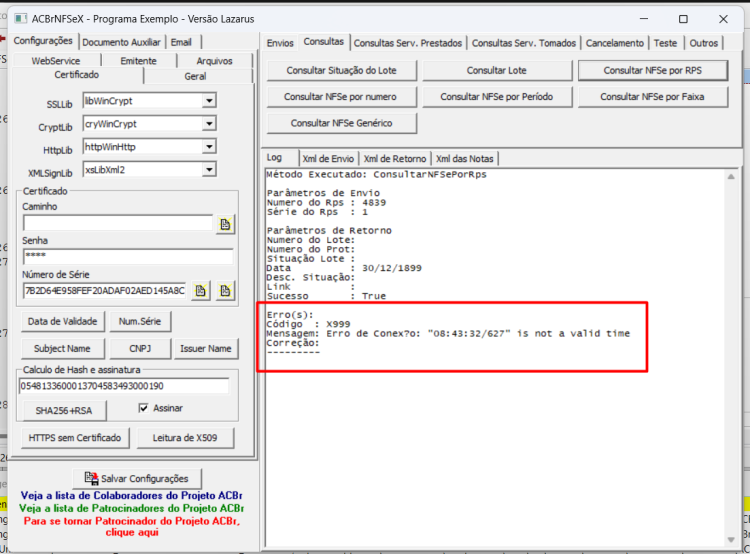This screenshot has width=750, height=554.
Task: Click into the Senha password field
Action: pyautogui.click(x=128, y=256)
